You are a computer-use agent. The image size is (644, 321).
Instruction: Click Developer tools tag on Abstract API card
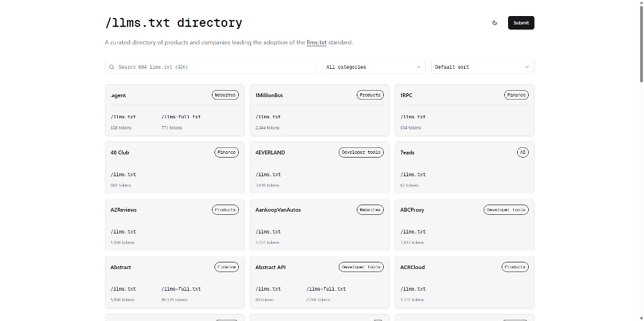[361, 267]
